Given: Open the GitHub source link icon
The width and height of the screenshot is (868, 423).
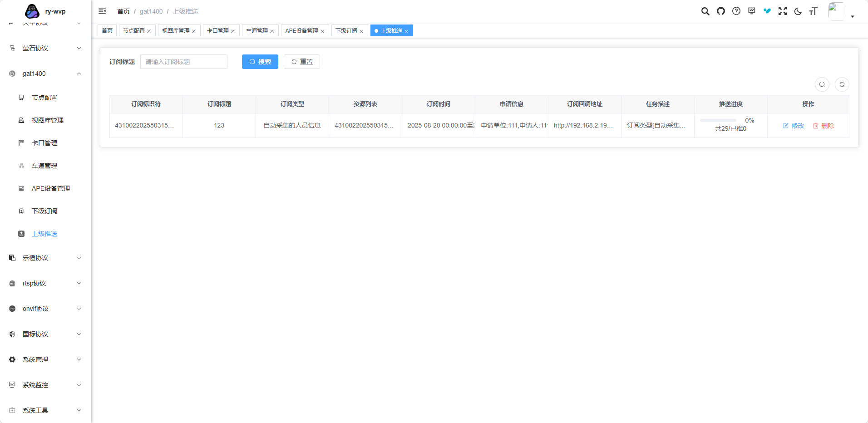Looking at the screenshot, I should (x=720, y=11).
